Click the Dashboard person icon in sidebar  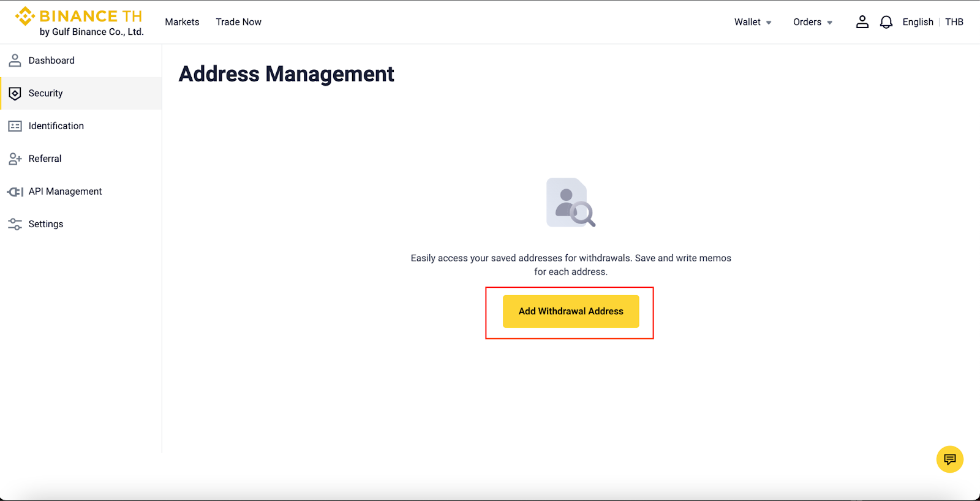(x=15, y=61)
